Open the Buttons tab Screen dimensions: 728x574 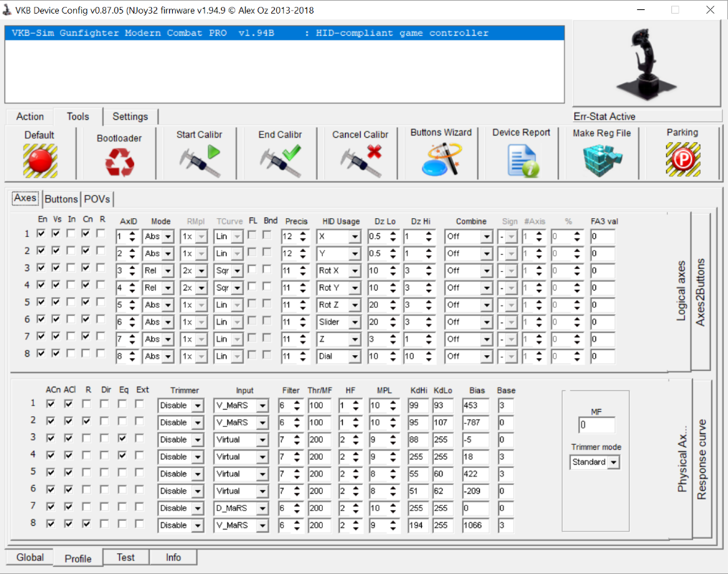click(x=61, y=199)
